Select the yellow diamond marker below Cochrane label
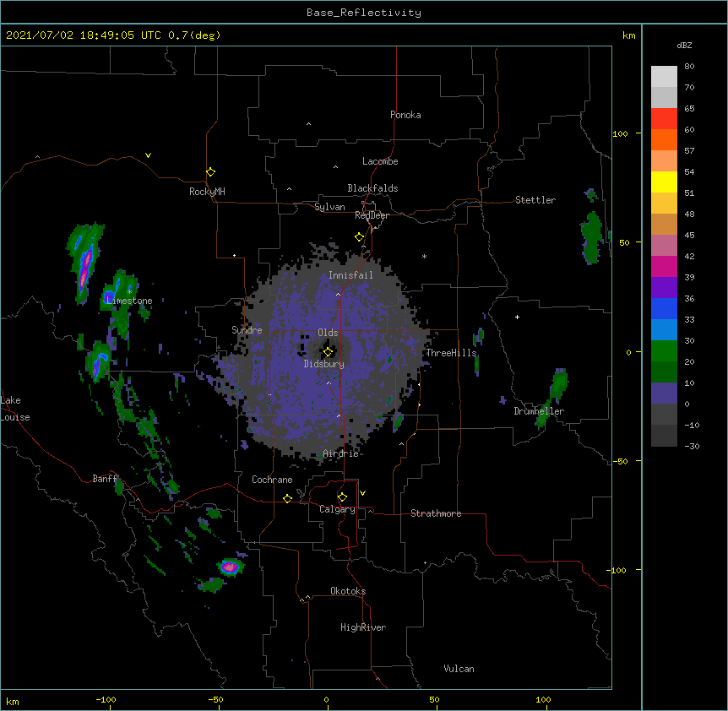 tap(287, 498)
